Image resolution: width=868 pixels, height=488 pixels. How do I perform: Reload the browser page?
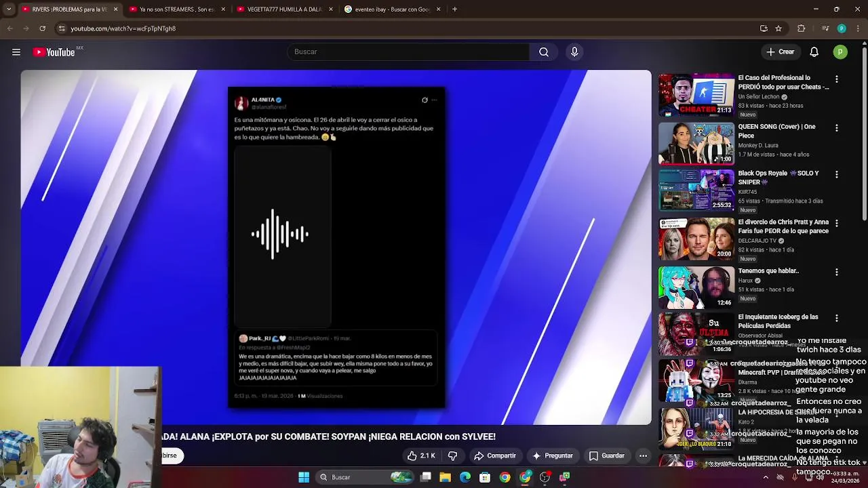(x=42, y=28)
